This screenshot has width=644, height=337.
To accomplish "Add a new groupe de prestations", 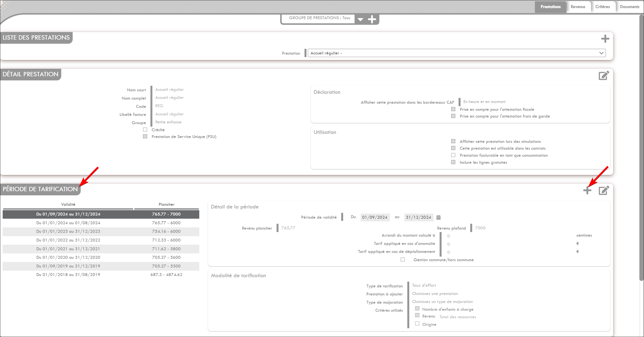I will 372,19.
